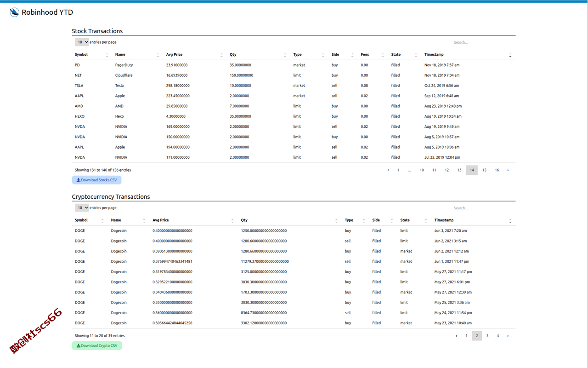Image resolution: width=588 pixels, height=368 pixels.
Task: Go to stock transactions page 10
Action: [422, 170]
